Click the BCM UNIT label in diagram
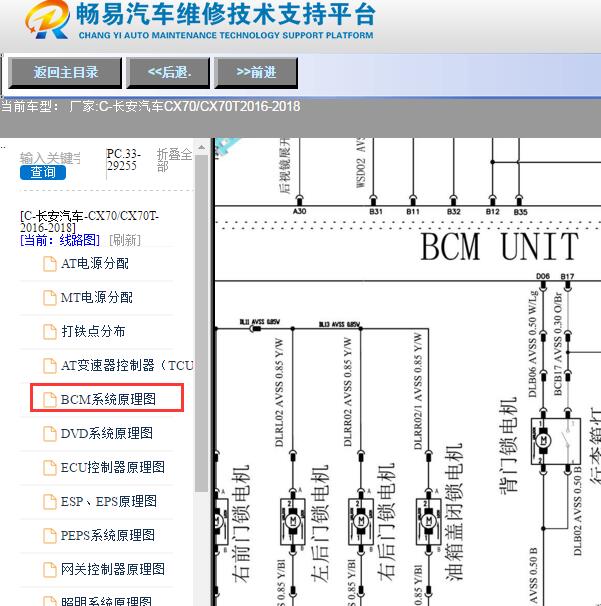This screenshot has height=606, width=601. [x=499, y=247]
